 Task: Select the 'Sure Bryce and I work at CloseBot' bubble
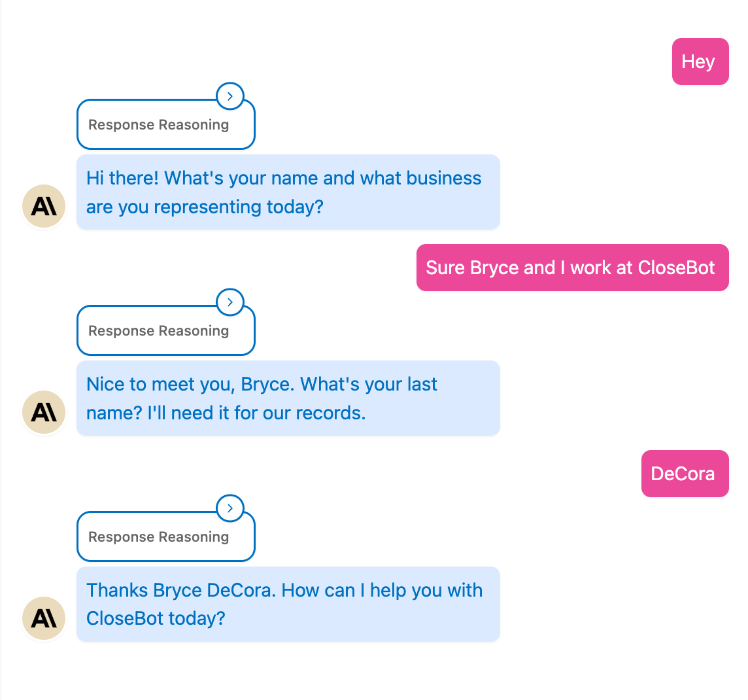click(572, 268)
